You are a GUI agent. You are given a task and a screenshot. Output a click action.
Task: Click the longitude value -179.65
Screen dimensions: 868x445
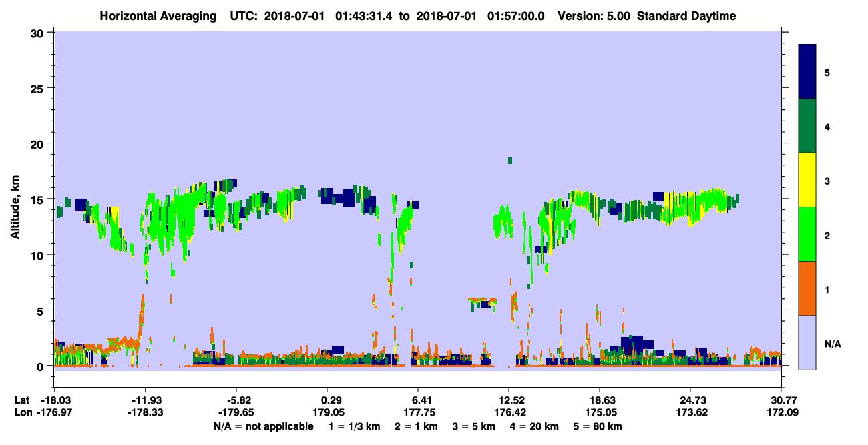pyautogui.click(x=238, y=412)
